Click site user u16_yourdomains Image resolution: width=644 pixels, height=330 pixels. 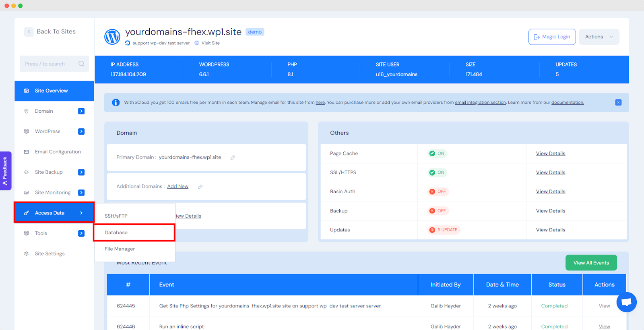396,74
